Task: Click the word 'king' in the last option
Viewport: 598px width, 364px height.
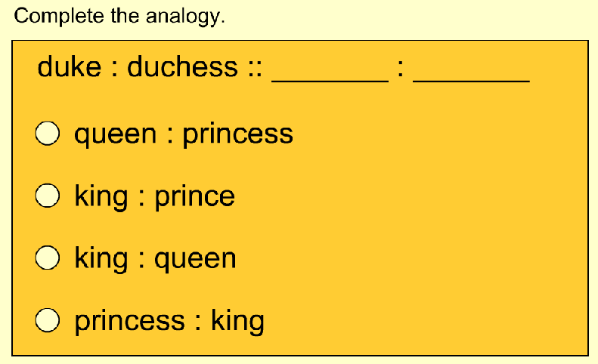Action: [237, 321]
